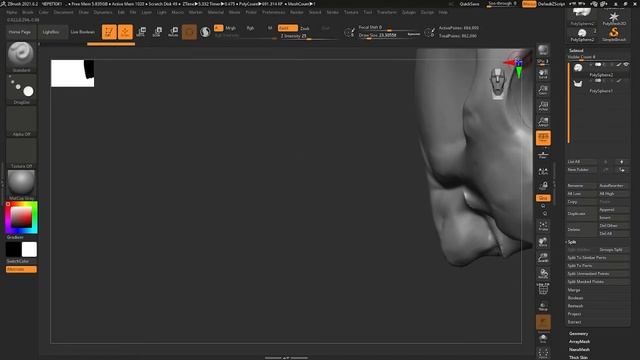Toggle the Xyz rotation button
This screenshot has width=640, height=360.
(543, 198)
